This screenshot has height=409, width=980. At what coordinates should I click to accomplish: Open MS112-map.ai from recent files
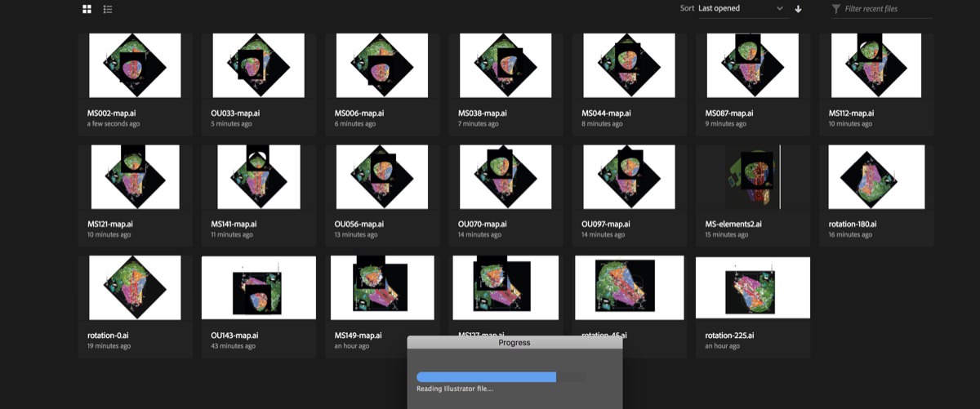(876, 66)
